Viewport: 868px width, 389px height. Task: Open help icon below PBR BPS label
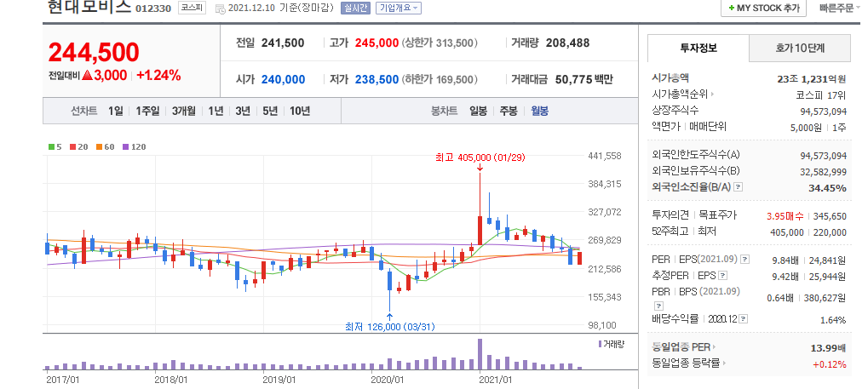point(658,306)
